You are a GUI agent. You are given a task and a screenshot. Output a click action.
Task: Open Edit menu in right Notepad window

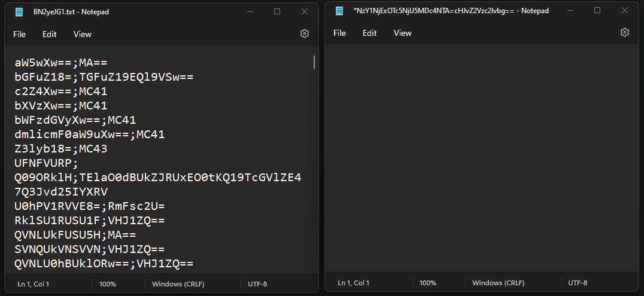pyautogui.click(x=370, y=33)
